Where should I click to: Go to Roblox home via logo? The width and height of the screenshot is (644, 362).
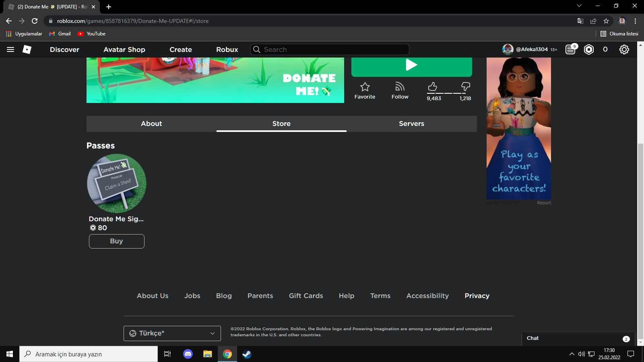27,49
